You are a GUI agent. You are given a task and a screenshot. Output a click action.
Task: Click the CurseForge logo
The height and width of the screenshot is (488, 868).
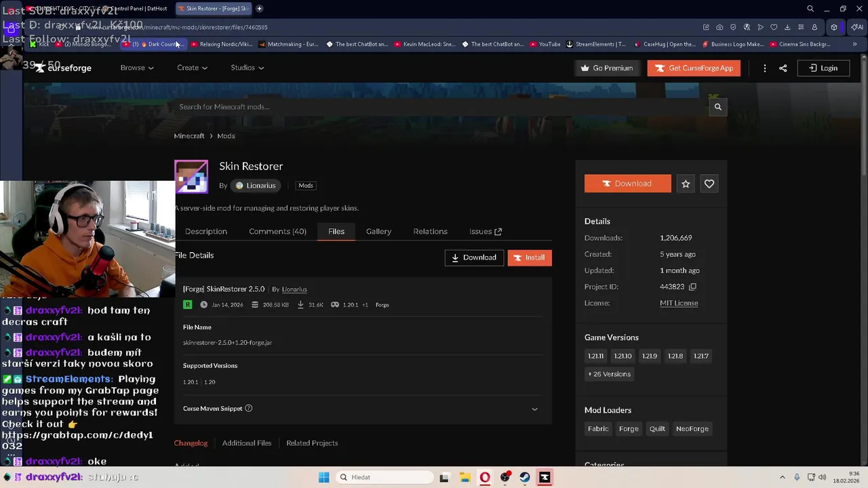pyautogui.click(x=64, y=68)
